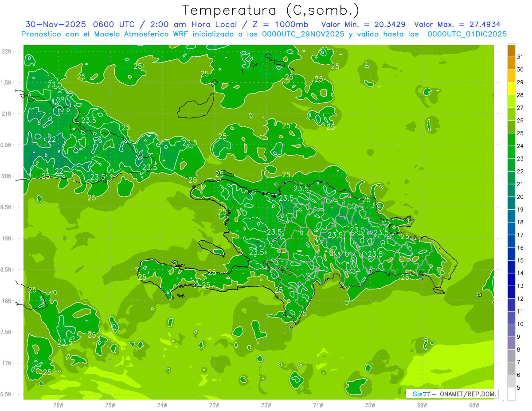Select the initialization time "0000UTC_29NOV2025"
Image resolution: width=532 pixels, height=411 pixels.
[x=303, y=34]
